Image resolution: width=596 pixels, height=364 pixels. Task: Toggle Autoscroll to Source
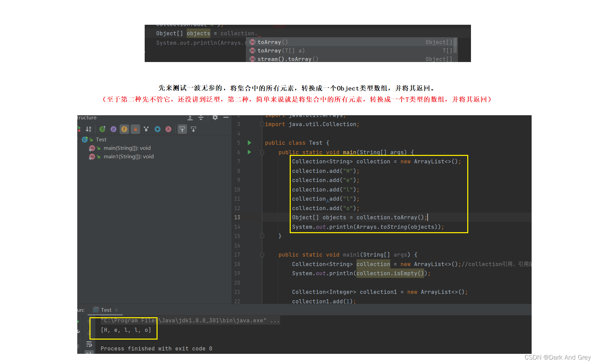click(182, 129)
